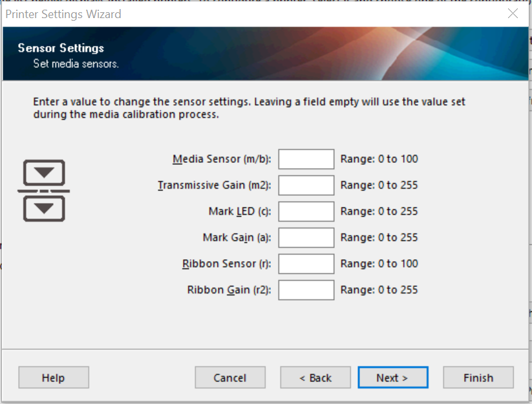Activate the Ribbon Sensor (r) text field
The image size is (532, 404).
coord(306,264)
